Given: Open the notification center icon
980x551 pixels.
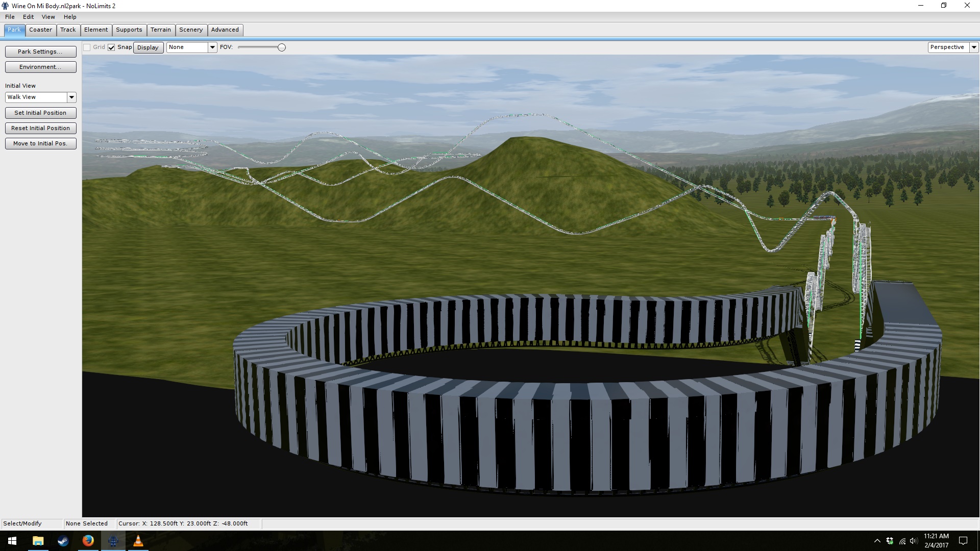Looking at the screenshot, I should 963,541.
